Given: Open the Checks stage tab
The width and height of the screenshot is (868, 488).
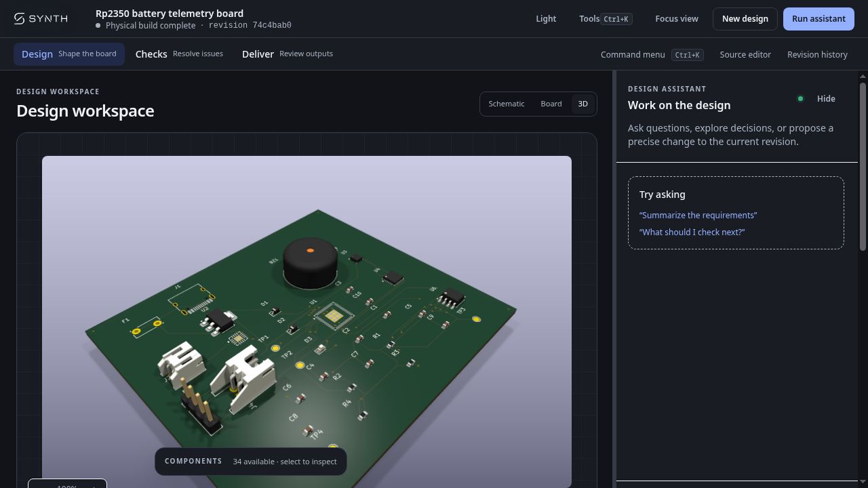Looking at the screenshot, I should click(x=179, y=54).
